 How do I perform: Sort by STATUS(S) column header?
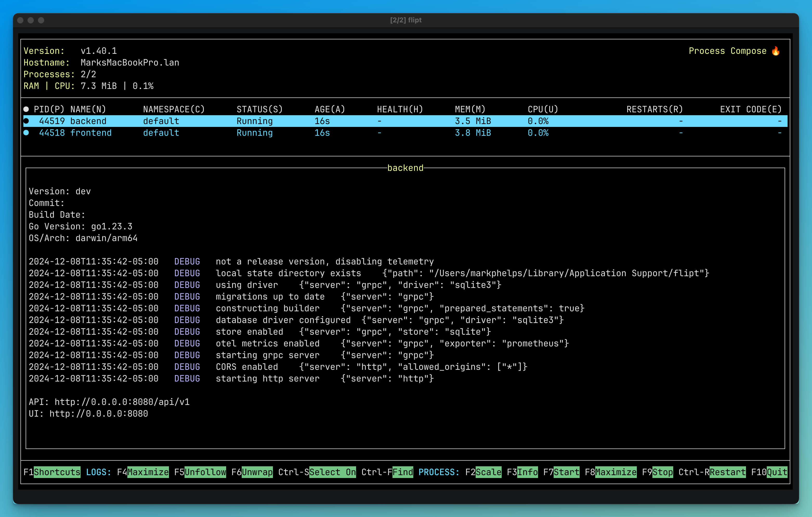(x=260, y=109)
